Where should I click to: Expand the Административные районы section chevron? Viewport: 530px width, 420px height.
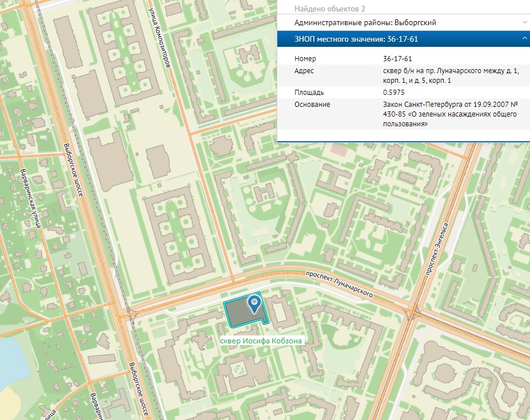[524, 22]
